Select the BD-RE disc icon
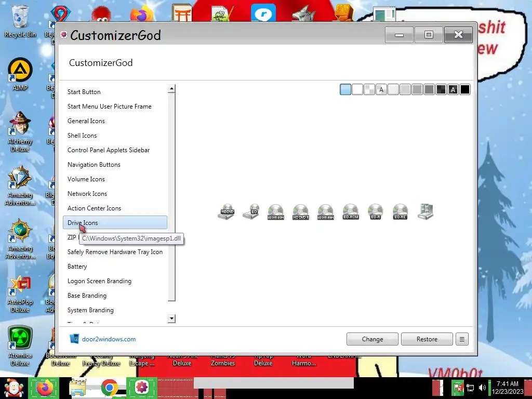Image resolution: width=532 pixels, height=399 pixels. click(x=401, y=212)
